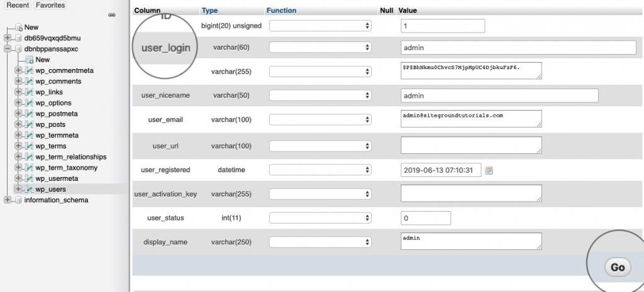This screenshot has height=292, width=644.
Task: Click the user_login value field
Action: click(518, 48)
